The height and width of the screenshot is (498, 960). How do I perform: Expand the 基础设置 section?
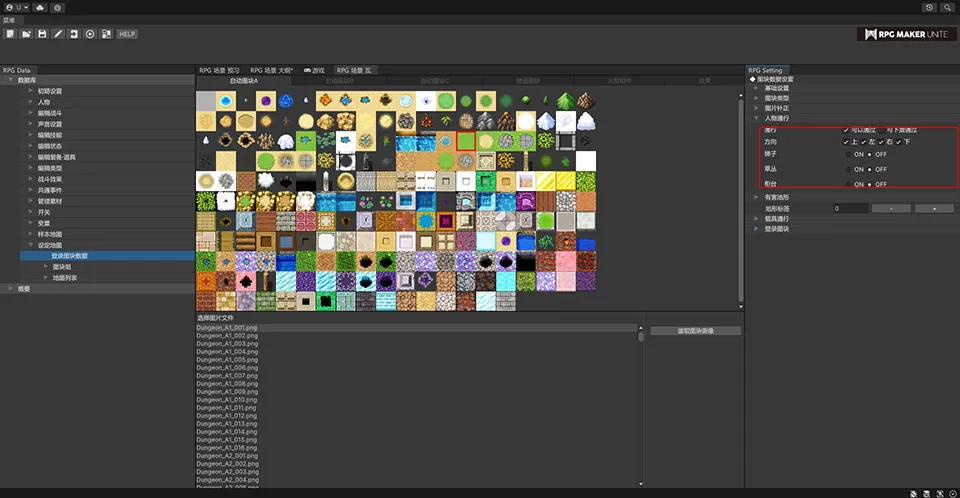[x=756, y=88]
